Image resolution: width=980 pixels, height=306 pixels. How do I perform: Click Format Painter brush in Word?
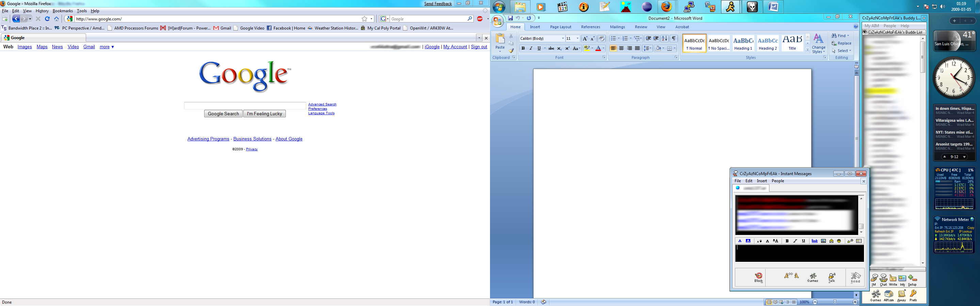point(511,51)
